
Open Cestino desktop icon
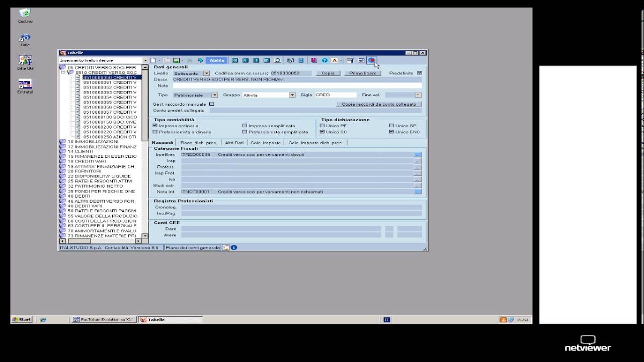(x=25, y=16)
